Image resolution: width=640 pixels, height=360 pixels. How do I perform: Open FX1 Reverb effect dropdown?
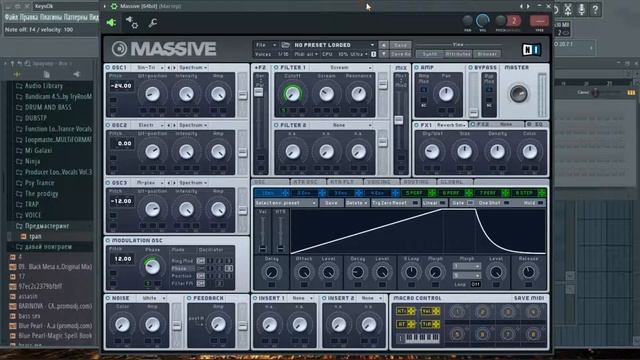point(450,125)
